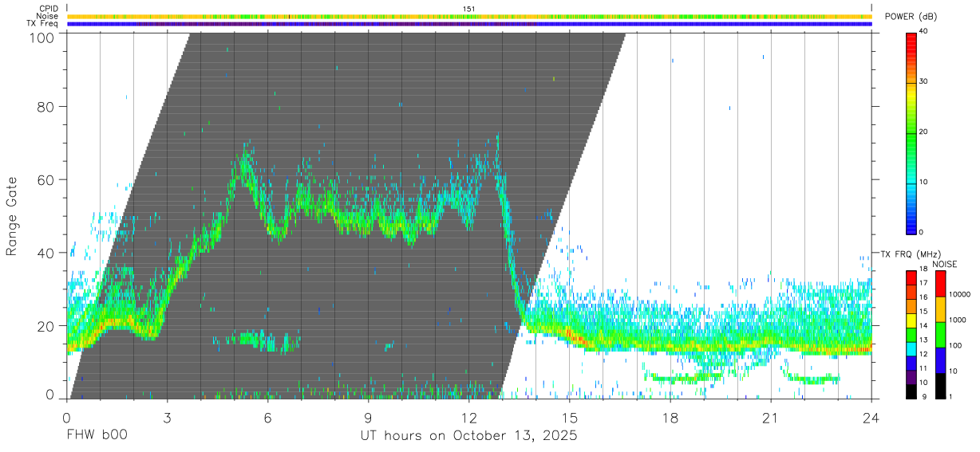The width and height of the screenshot is (980, 452).
Task: Click the 14 label on TX FRQ scale
Action: click(923, 325)
